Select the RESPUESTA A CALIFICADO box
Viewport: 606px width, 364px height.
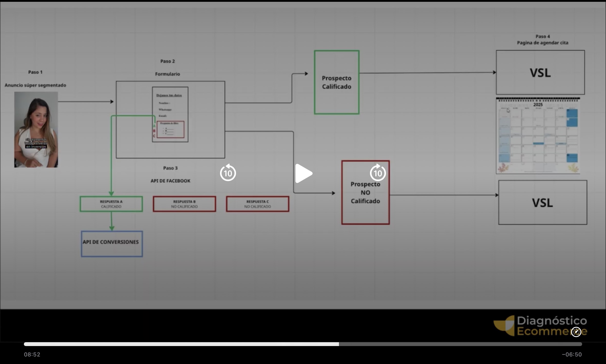(x=111, y=204)
